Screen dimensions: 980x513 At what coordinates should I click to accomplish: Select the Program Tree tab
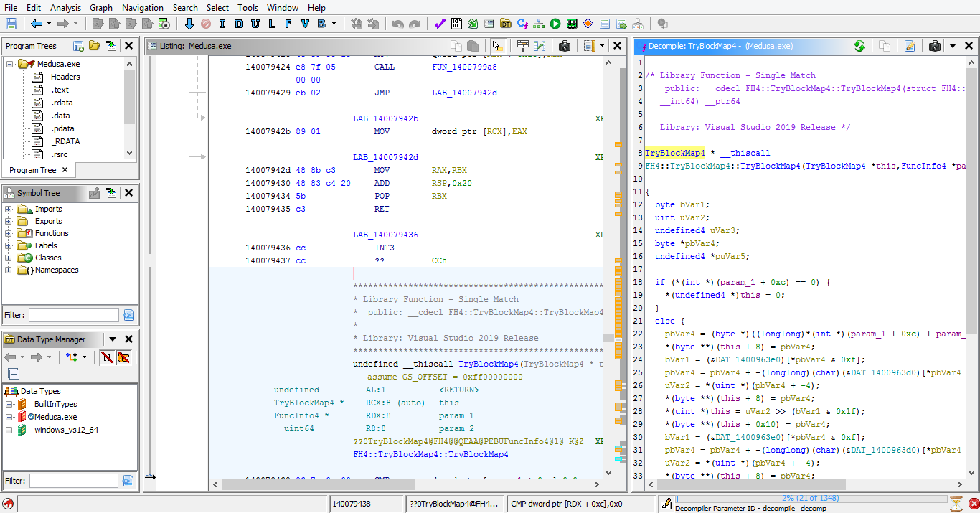coord(33,170)
